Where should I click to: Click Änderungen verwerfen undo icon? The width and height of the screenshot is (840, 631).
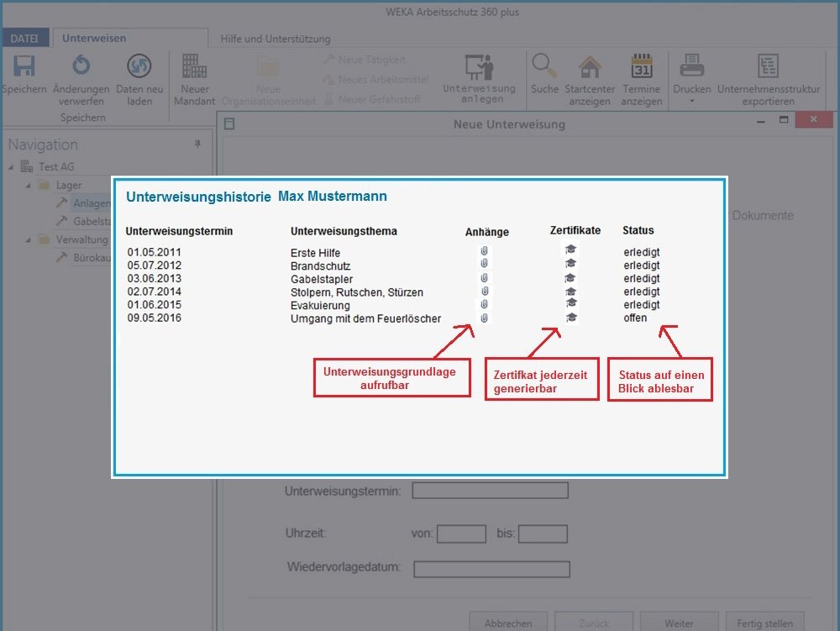(x=81, y=66)
